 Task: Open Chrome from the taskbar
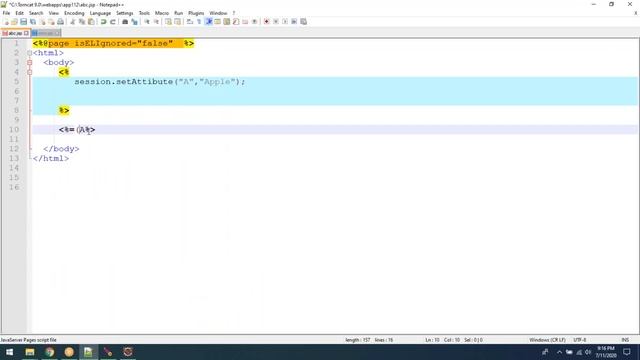49,352
